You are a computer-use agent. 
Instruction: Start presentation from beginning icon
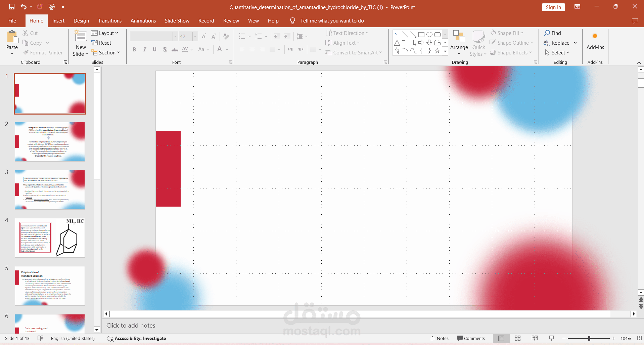[51, 7]
